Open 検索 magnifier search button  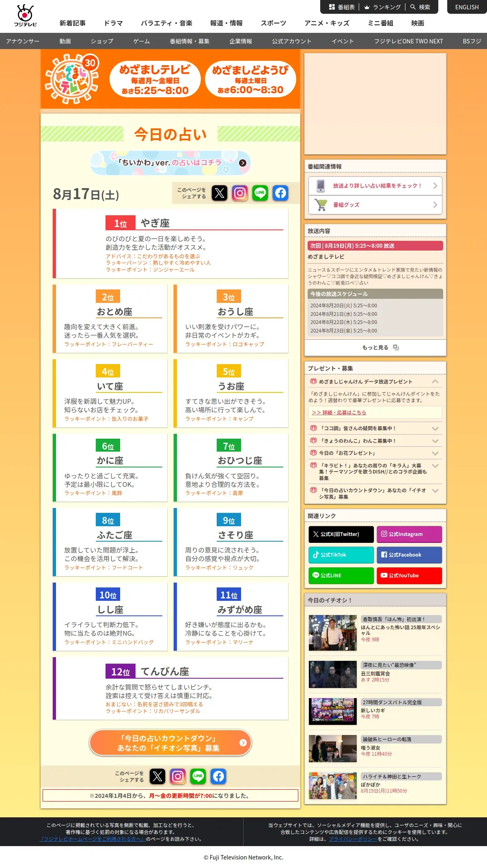coord(420,7)
